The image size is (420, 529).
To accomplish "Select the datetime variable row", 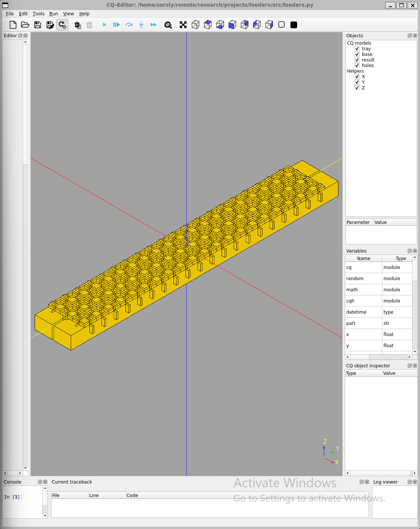I will [x=379, y=312].
